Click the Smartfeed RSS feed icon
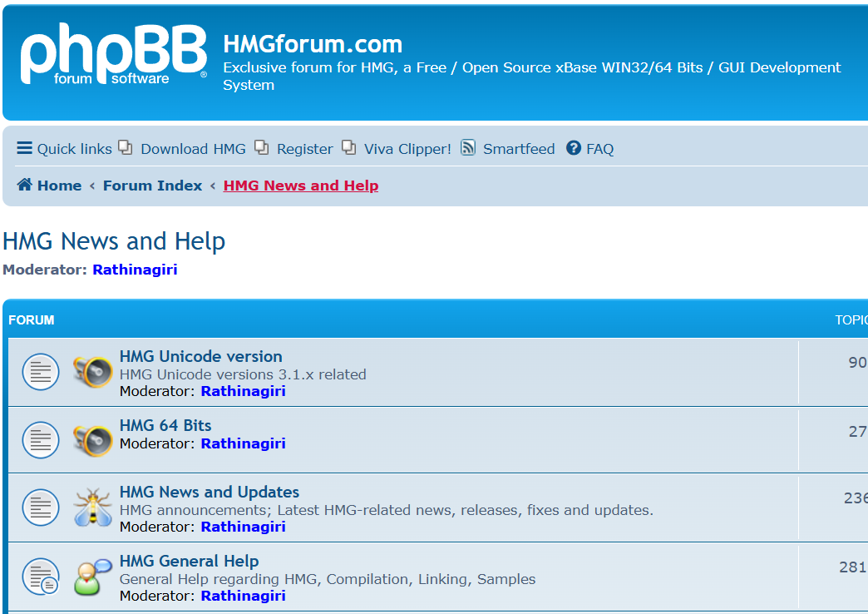Screen dimensions: 868x614 click(x=468, y=147)
